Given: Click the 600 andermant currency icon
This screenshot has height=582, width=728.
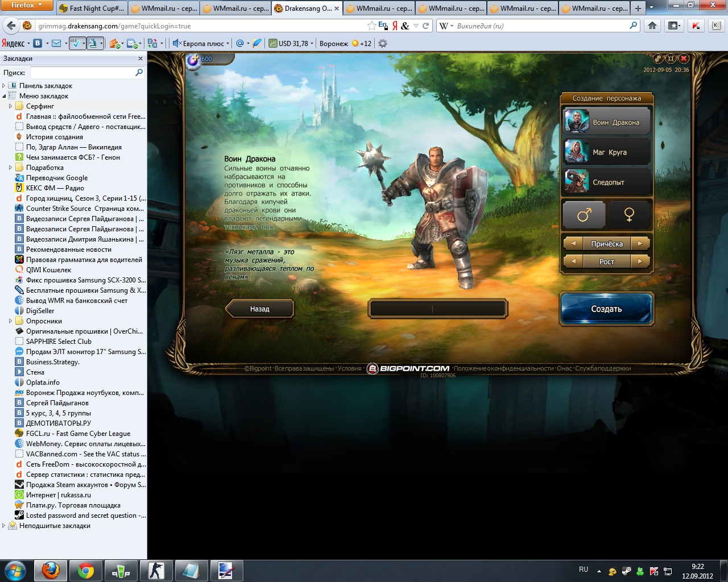Looking at the screenshot, I should coord(194,60).
